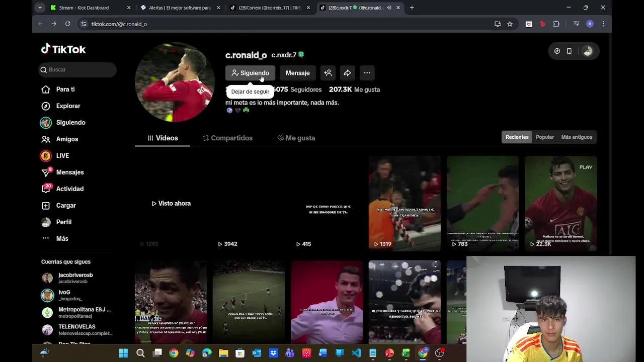Viewport: 644px width, 362px height.
Task: Bookmark this page with star icon
Action: click(x=510, y=24)
